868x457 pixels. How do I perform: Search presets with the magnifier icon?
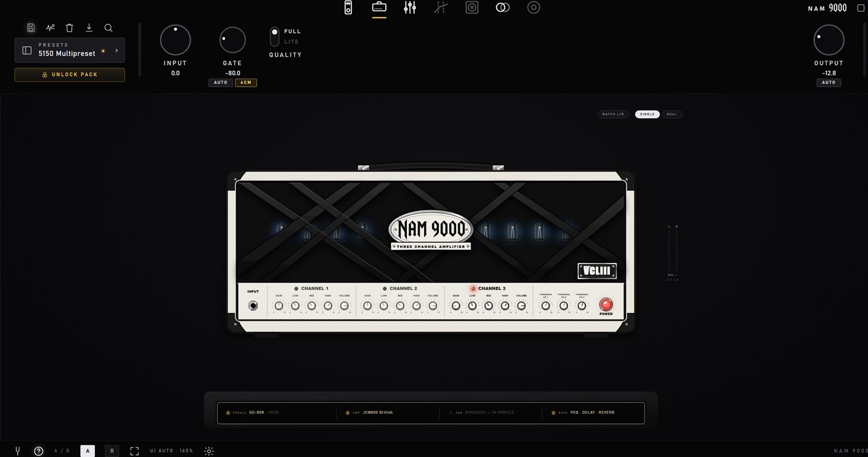point(108,28)
